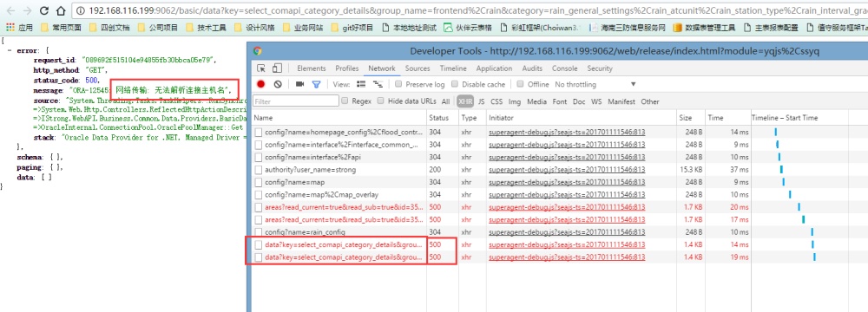868x312 pixels.
Task: Filter requests by XHR type
Action: 464,101
